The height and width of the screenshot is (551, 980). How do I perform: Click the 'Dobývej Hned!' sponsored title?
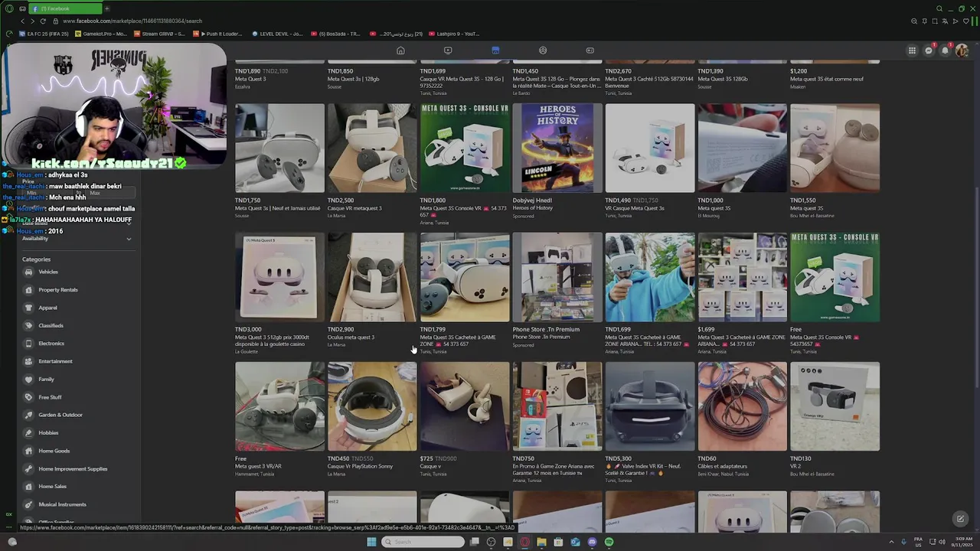pos(532,201)
